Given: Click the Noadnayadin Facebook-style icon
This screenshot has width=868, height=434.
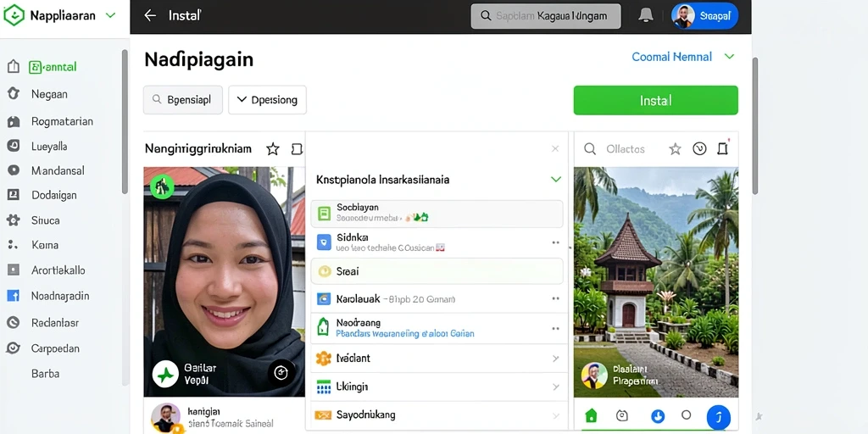Looking at the screenshot, I should pyautogui.click(x=14, y=296).
